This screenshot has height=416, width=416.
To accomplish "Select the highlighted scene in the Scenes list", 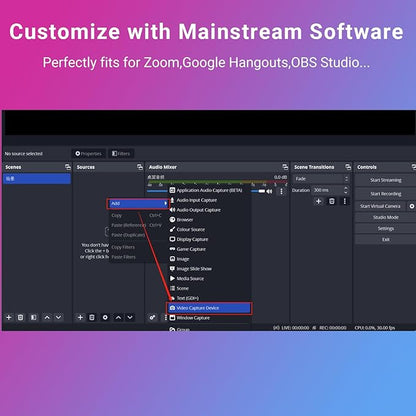I will pos(37,179).
